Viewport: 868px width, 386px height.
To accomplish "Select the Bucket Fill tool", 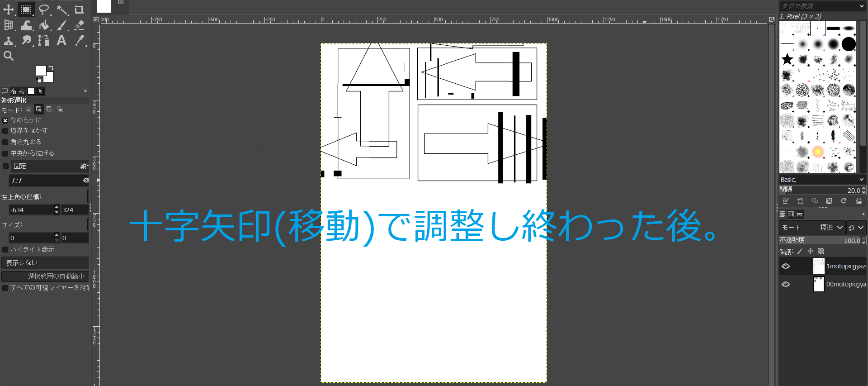I will coord(44,25).
